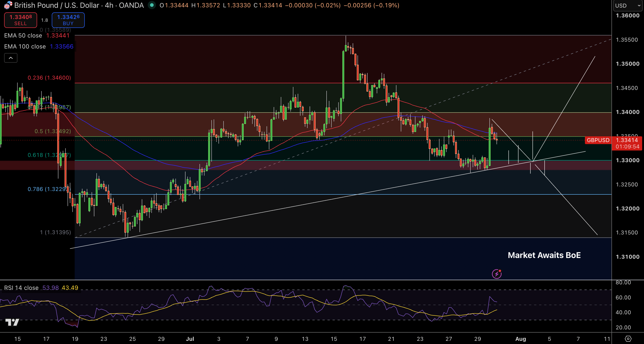The width and height of the screenshot is (644, 344).
Task: Click the 0 (1.35589) Fibonacci label
Action: point(55,30)
